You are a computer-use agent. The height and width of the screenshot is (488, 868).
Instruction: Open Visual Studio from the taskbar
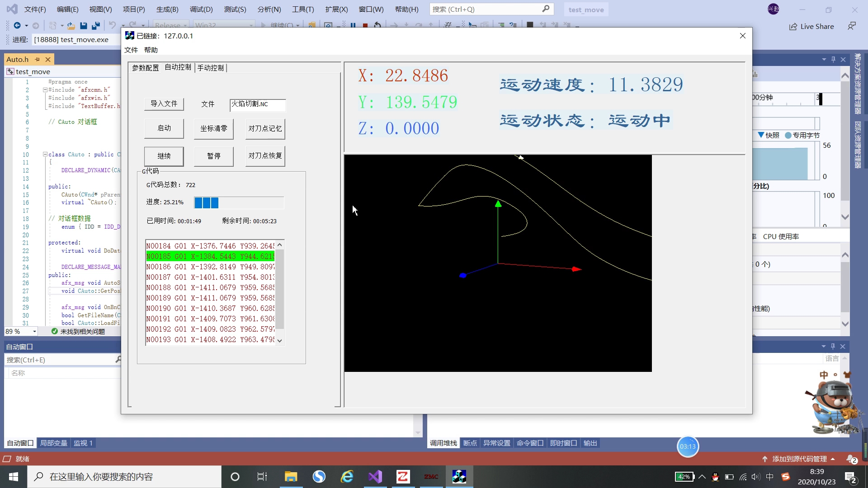[375, 477]
